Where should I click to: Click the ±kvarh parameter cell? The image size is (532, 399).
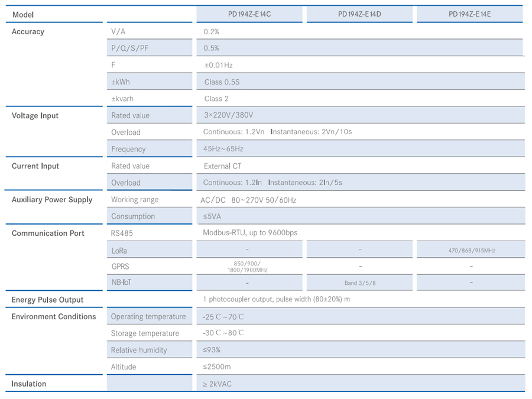point(150,99)
